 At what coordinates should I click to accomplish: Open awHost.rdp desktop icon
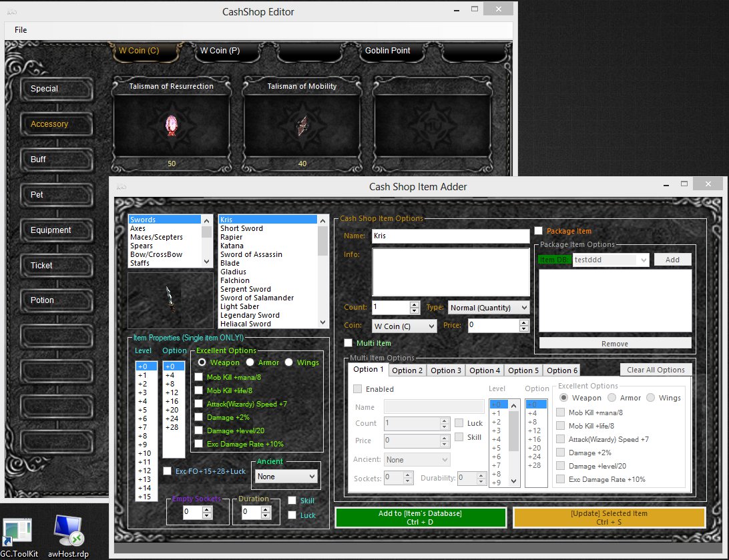tap(68, 531)
